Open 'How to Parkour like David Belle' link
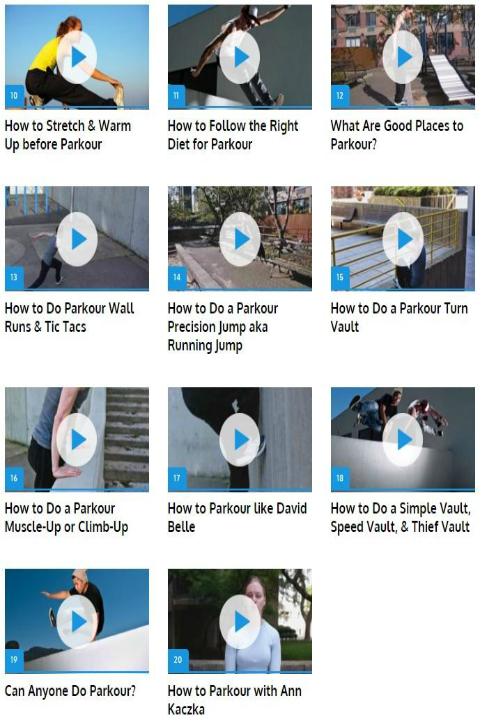Screen dimensions: 480x720 coord(237,518)
